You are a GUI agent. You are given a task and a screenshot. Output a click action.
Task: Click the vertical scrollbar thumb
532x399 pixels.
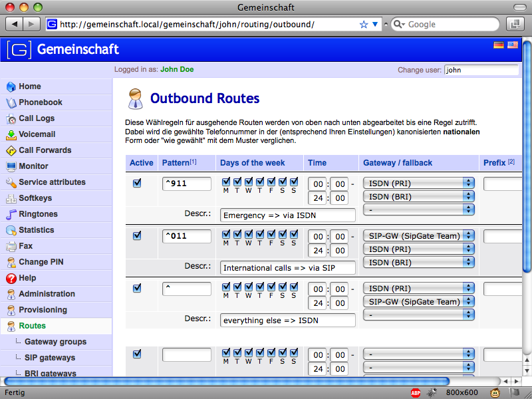[527, 156]
